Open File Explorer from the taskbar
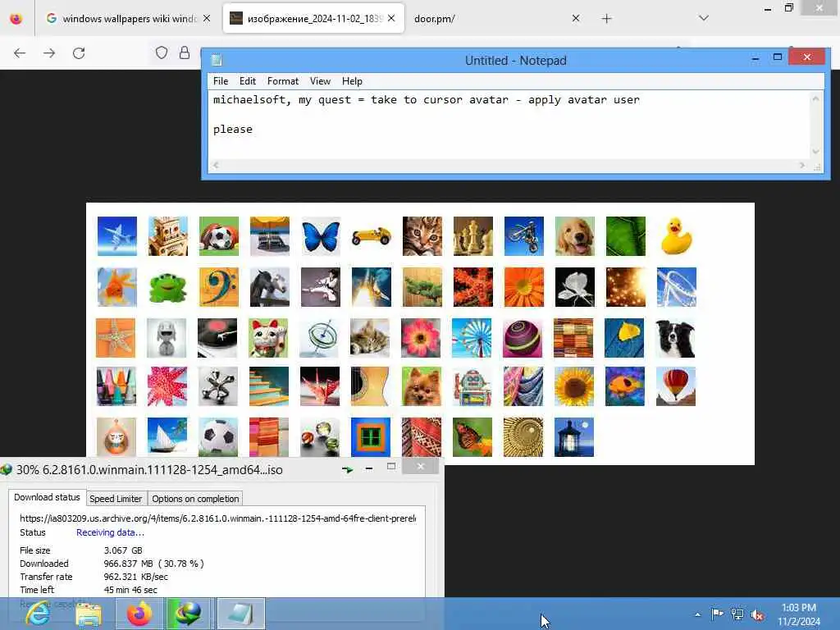Screen dimensions: 840x630 [89, 614]
